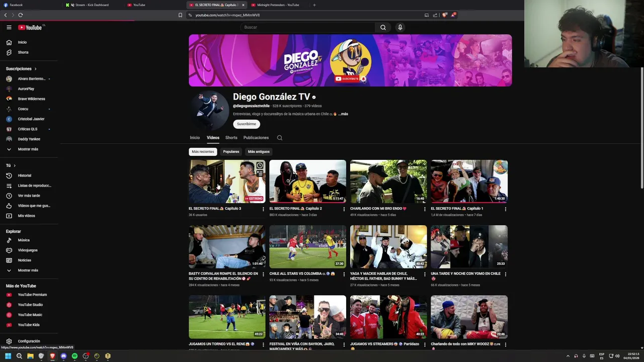Screen dimensions: 644x362
Task: Click the search magnifier button
Action: coord(383,27)
